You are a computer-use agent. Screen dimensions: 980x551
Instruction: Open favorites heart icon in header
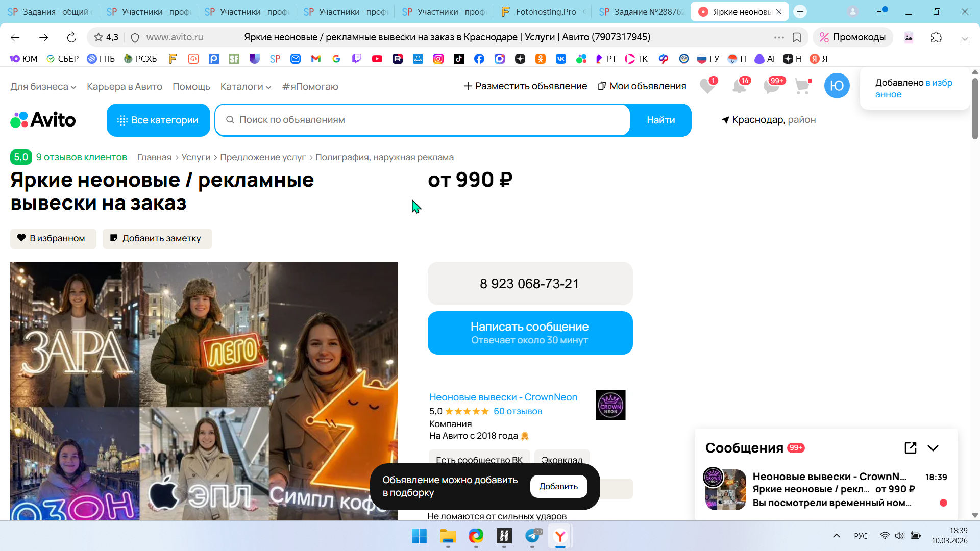click(x=707, y=86)
